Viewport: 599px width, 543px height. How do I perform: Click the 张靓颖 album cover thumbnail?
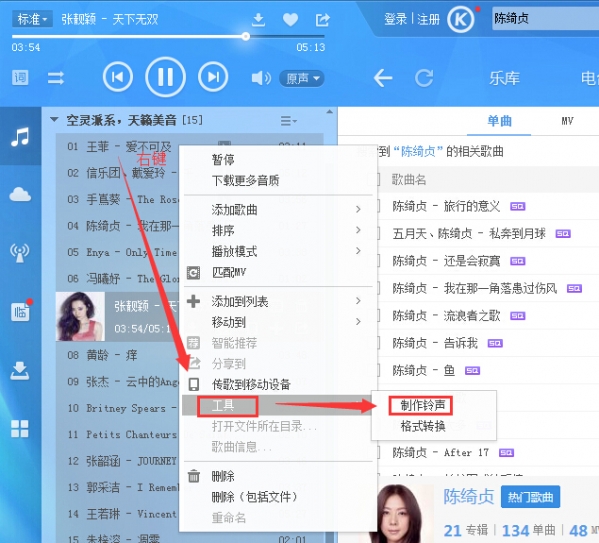80,316
